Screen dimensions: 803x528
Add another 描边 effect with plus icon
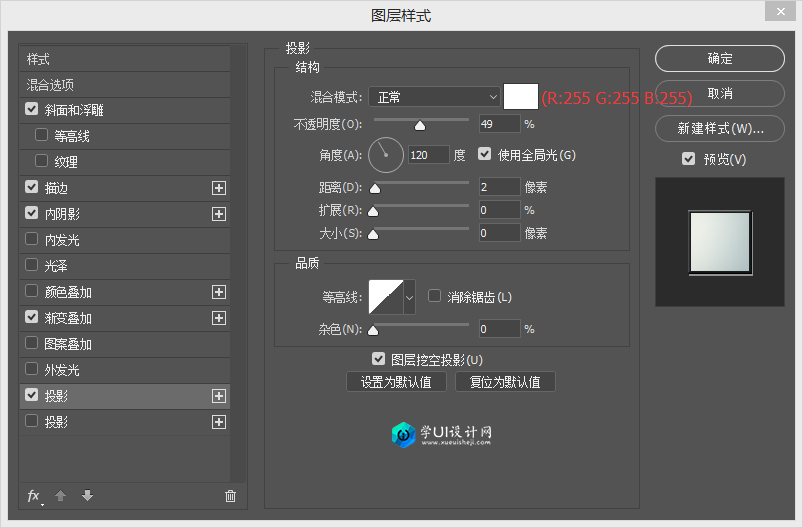tap(219, 188)
